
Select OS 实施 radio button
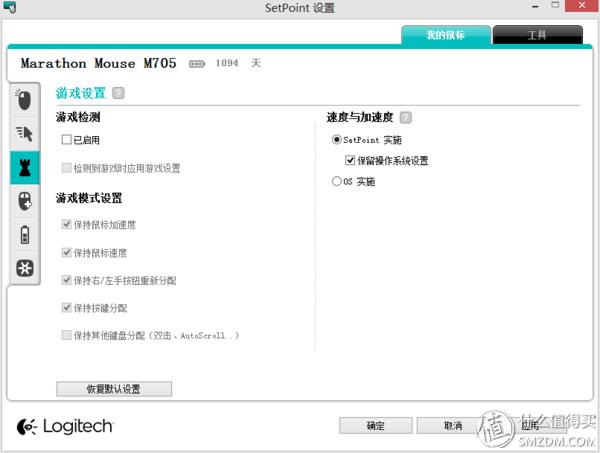pyautogui.click(x=336, y=181)
